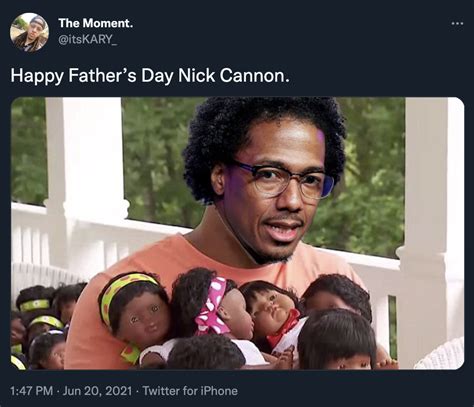Click the man's glasses in the photo
This screenshot has width=474, height=407.
pyautogui.click(x=283, y=180)
